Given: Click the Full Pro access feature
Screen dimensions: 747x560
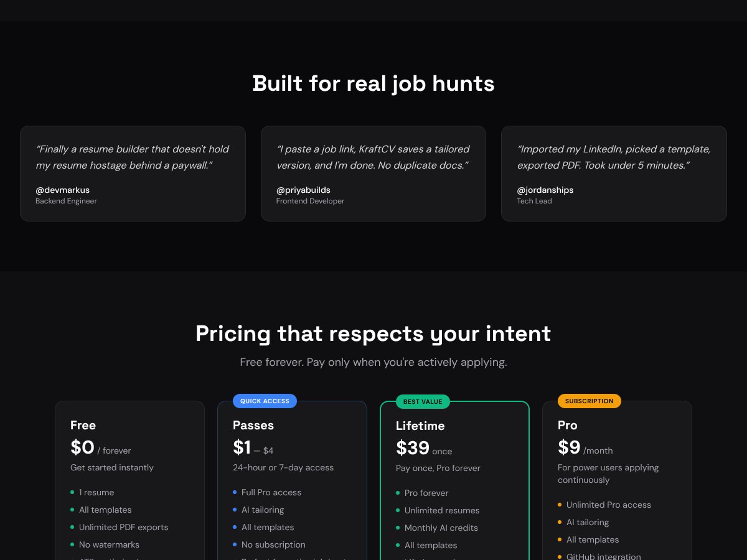Looking at the screenshot, I should (x=271, y=492).
